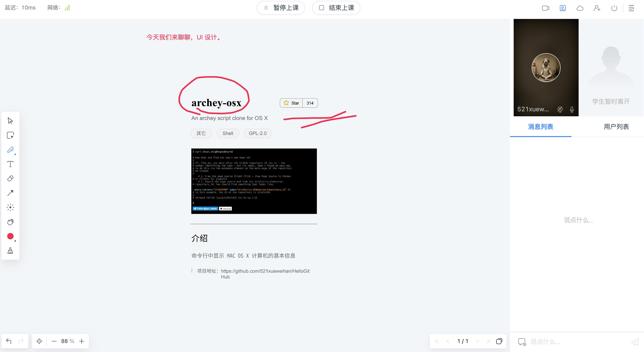
Task: Open the cloud storage icon
Action: tap(580, 8)
